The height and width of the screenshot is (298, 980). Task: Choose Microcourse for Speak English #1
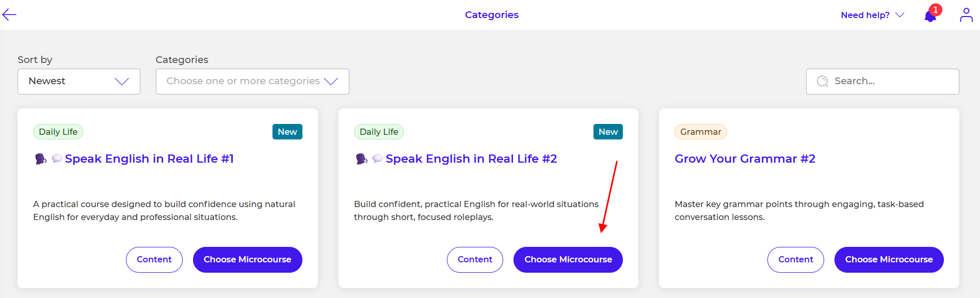(x=247, y=259)
